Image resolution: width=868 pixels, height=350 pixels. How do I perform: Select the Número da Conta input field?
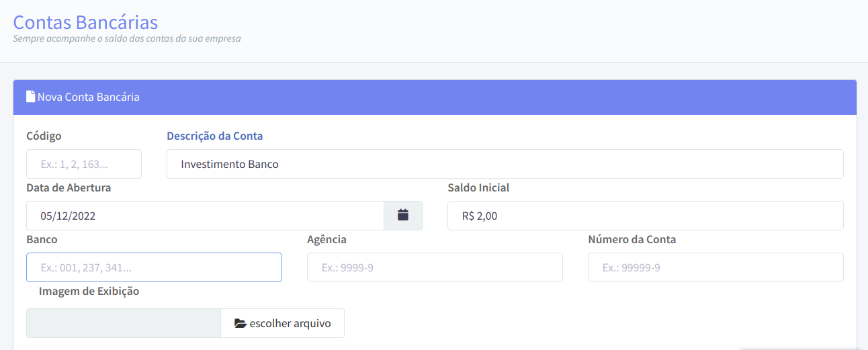715,267
